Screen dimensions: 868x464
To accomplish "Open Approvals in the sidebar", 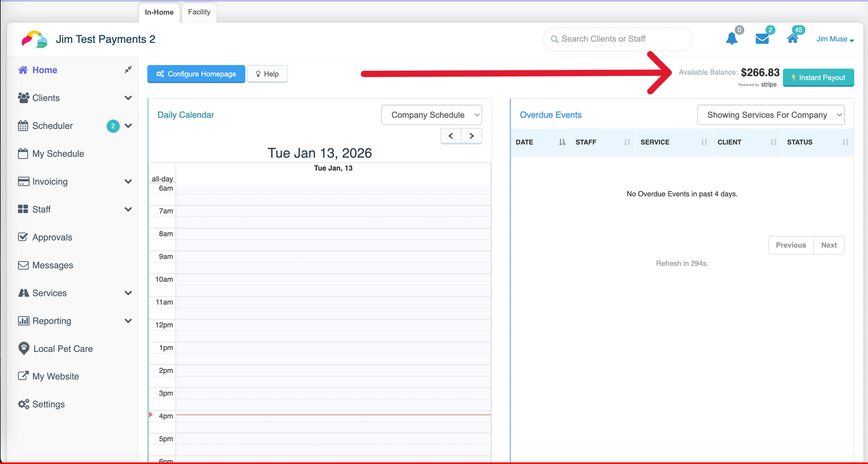I will pos(45,237).
